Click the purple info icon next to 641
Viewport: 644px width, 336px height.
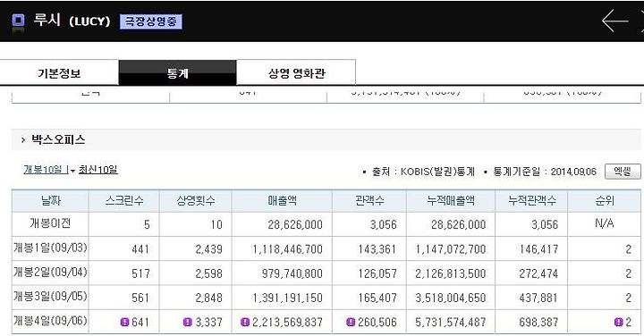125,322
